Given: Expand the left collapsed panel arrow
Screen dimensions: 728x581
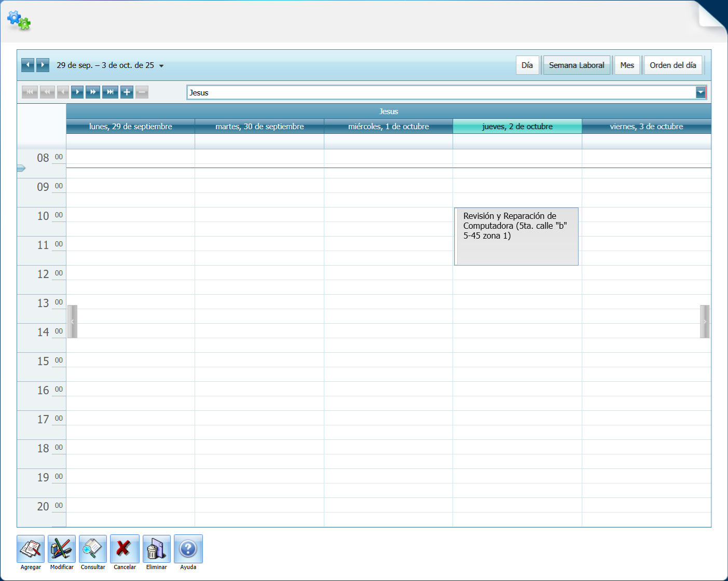Looking at the screenshot, I should click(x=72, y=321).
